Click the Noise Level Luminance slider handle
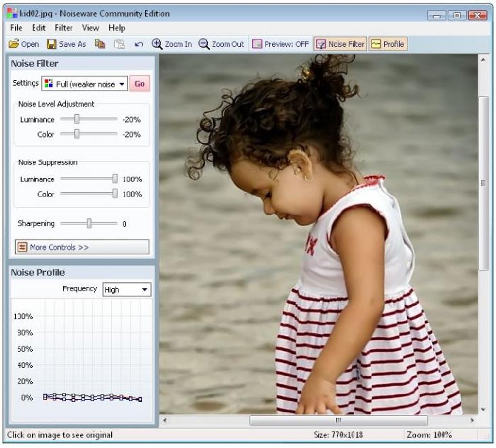Screen dimensions: 496x448 [x=77, y=119]
